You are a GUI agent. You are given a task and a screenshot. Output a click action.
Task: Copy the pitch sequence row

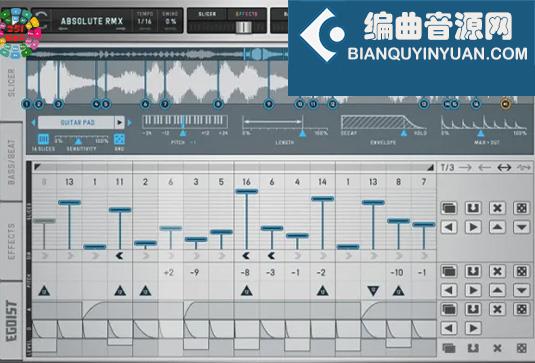tap(449, 271)
